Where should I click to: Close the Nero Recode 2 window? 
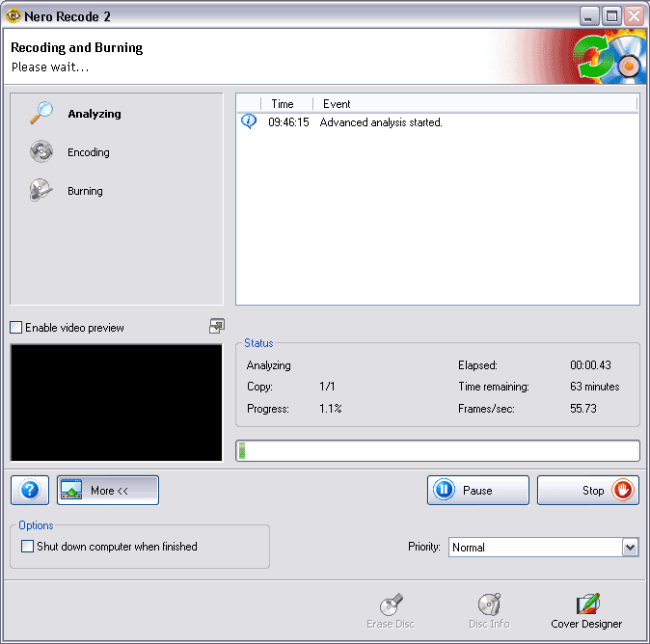[635, 16]
